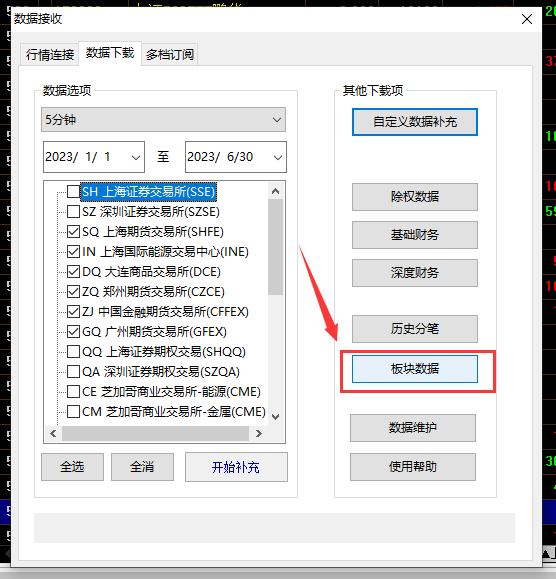This screenshot has height=579, width=556.
Task: Open 使用帮助 help
Action: (x=413, y=467)
